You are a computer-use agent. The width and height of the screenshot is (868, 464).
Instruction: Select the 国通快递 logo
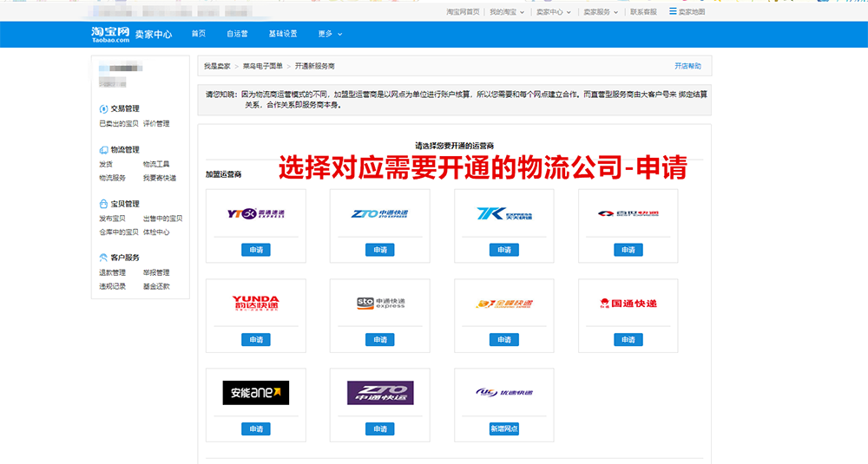628,303
